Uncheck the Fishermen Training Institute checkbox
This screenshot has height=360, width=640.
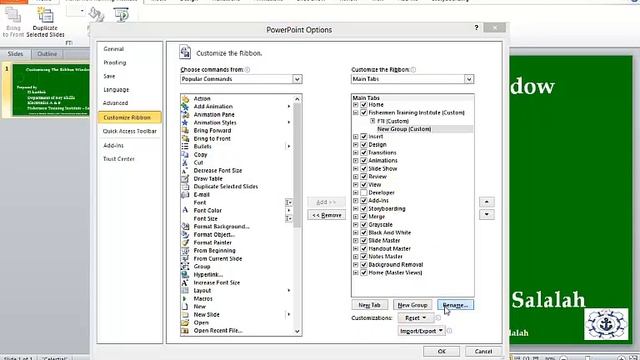click(x=364, y=113)
